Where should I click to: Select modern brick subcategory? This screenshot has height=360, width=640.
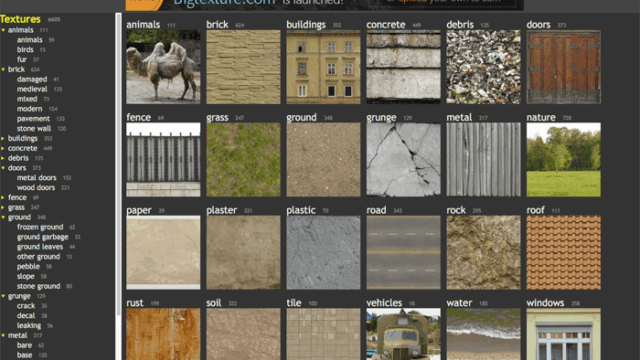(x=29, y=109)
